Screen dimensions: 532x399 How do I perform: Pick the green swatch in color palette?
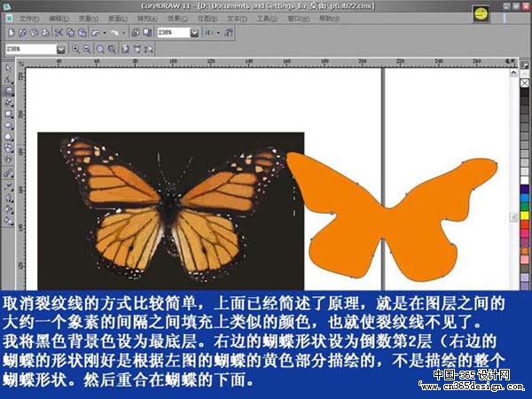tap(525, 207)
